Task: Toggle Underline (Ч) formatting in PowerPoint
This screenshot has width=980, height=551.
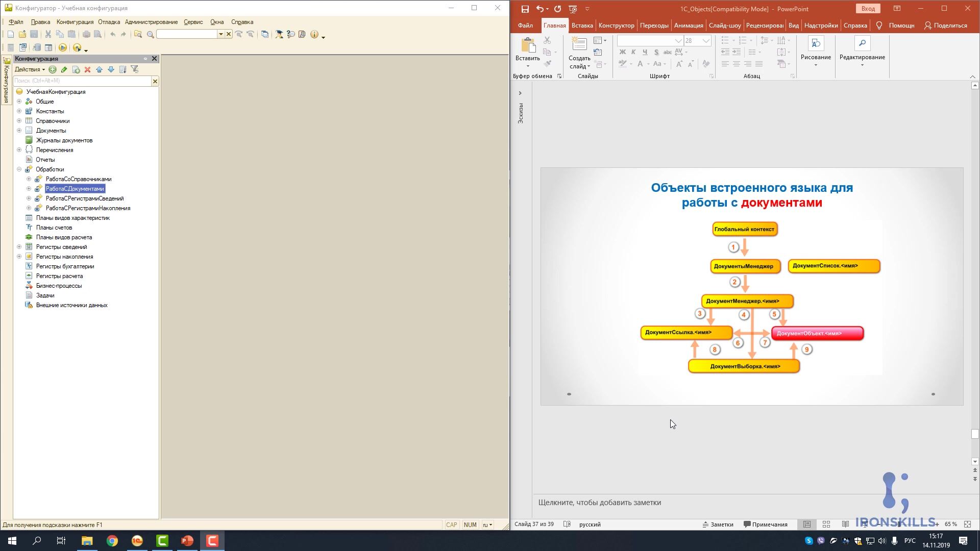Action: (x=645, y=52)
